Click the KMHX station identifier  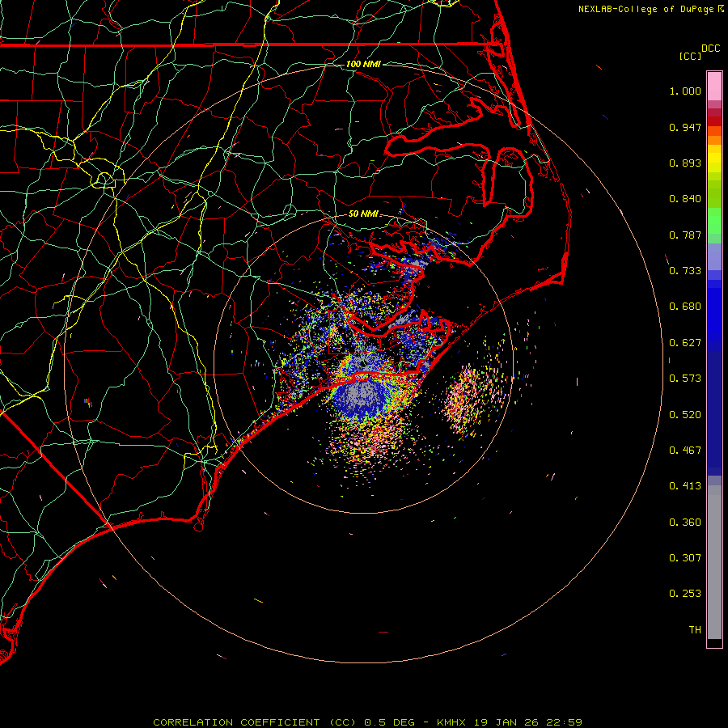click(451, 722)
